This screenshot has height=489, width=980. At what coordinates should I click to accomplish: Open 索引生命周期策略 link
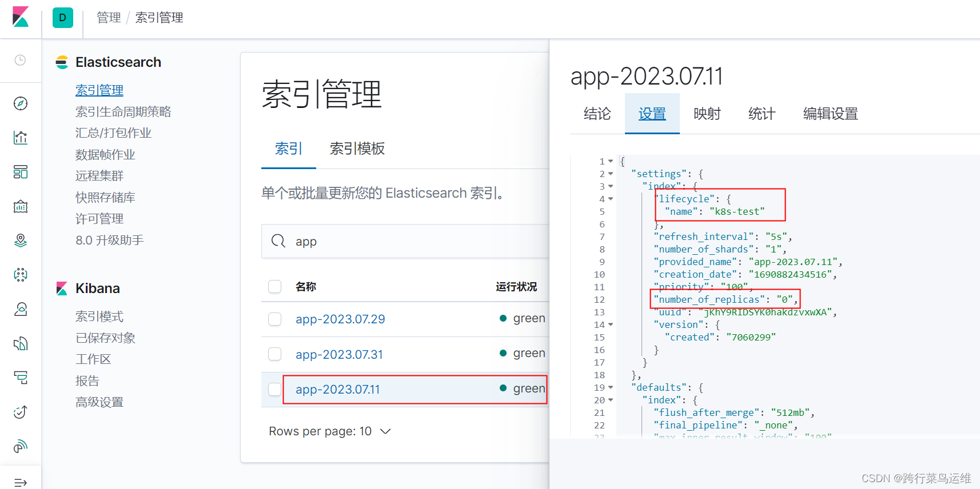click(124, 112)
